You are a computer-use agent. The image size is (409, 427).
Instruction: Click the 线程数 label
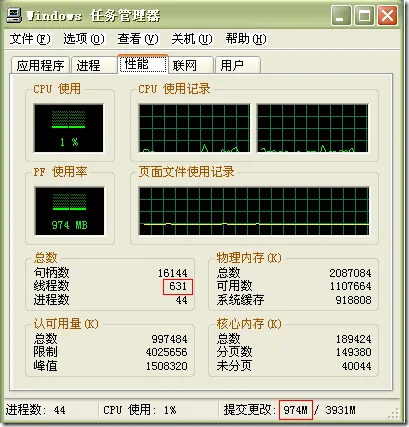pos(51,286)
